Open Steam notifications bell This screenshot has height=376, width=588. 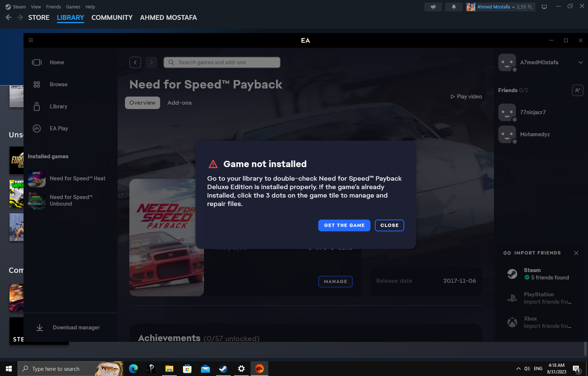pos(453,7)
